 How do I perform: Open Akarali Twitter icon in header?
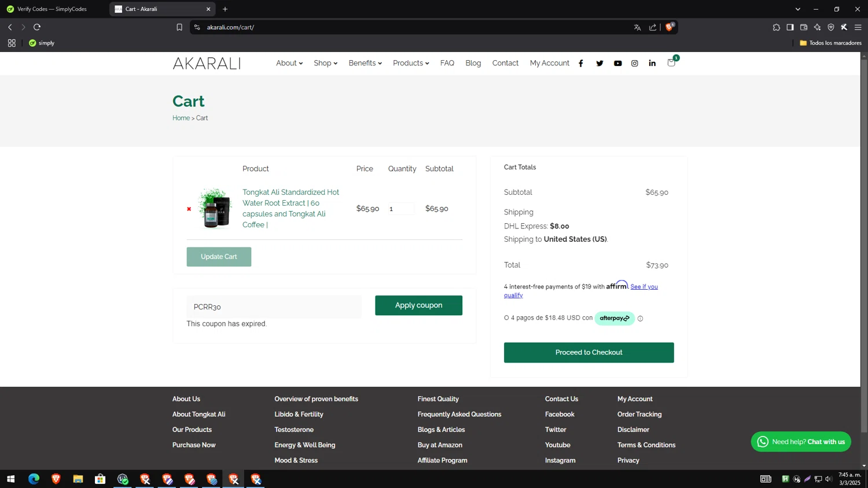599,64
